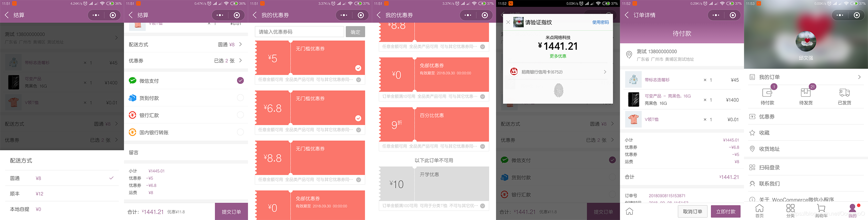This screenshot has height=220, width=868.
Task: Tap the greyed-out ¥10 开学优惠 coupon
Action: tap(434, 184)
